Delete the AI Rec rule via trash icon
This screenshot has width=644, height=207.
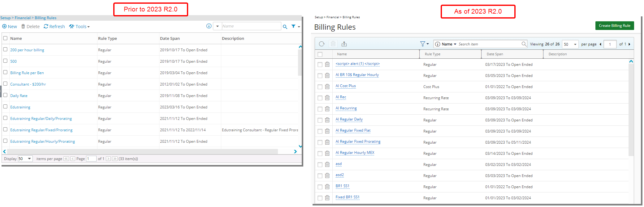tap(327, 98)
